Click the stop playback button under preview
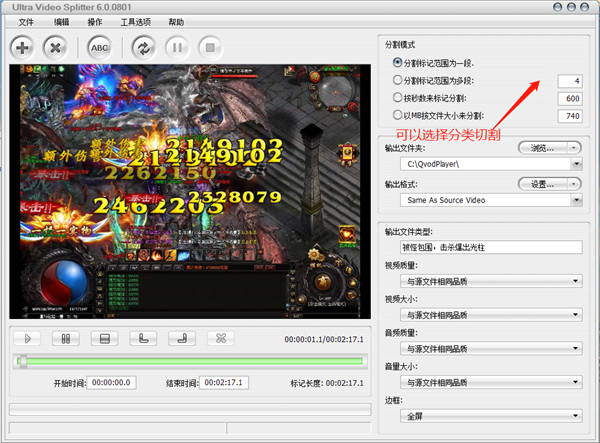 point(104,339)
